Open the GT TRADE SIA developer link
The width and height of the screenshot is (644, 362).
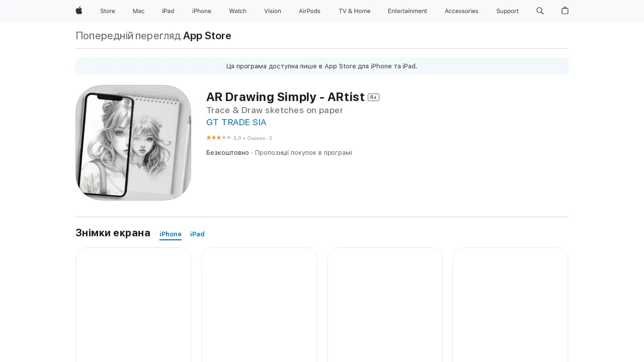click(236, 122)
